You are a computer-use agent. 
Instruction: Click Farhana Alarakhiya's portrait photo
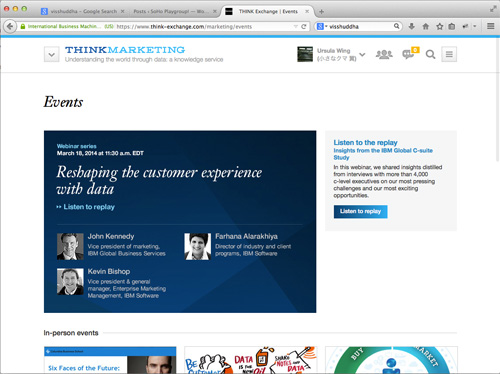197,246
